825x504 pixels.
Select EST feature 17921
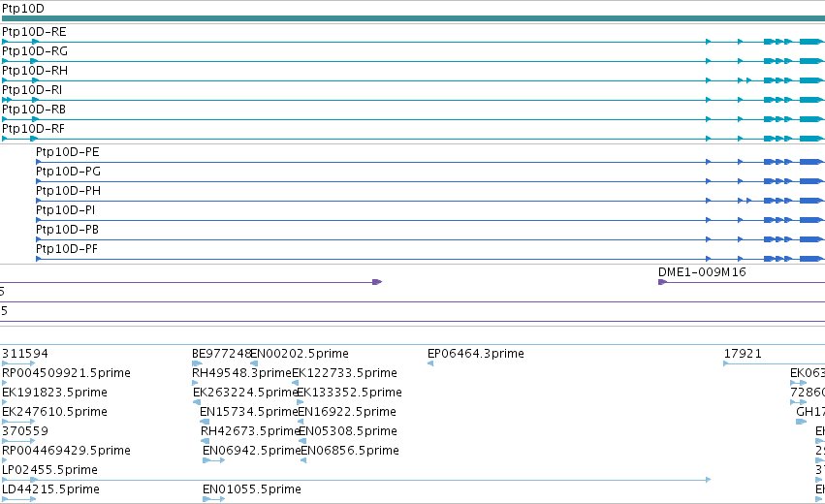point(743,354)
